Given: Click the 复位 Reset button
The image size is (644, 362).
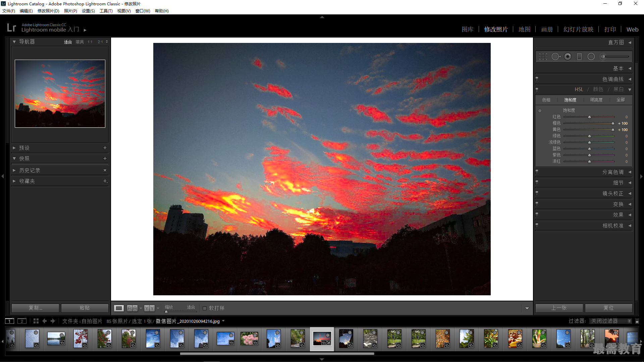Looking at the screenshot, I should [x=609, y=308].
